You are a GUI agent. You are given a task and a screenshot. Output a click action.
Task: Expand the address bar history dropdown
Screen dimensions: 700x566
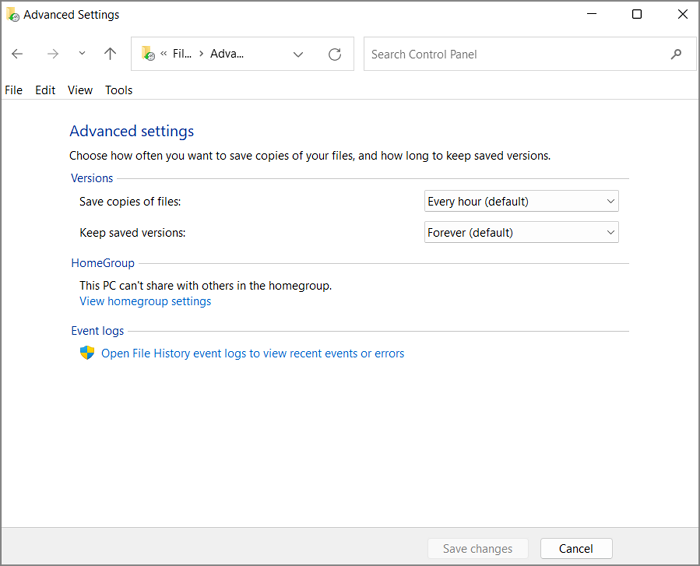298,54
